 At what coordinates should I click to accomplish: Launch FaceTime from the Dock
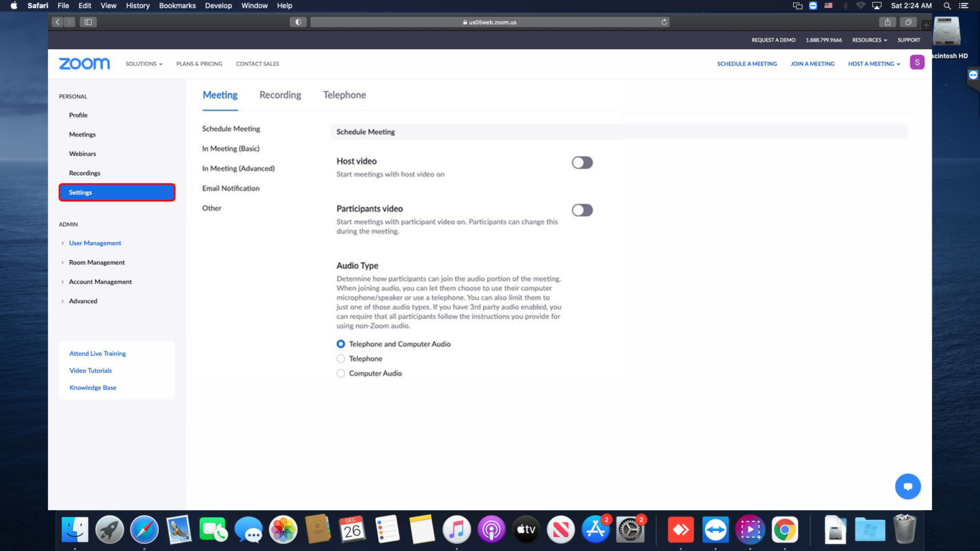(214, 529)
